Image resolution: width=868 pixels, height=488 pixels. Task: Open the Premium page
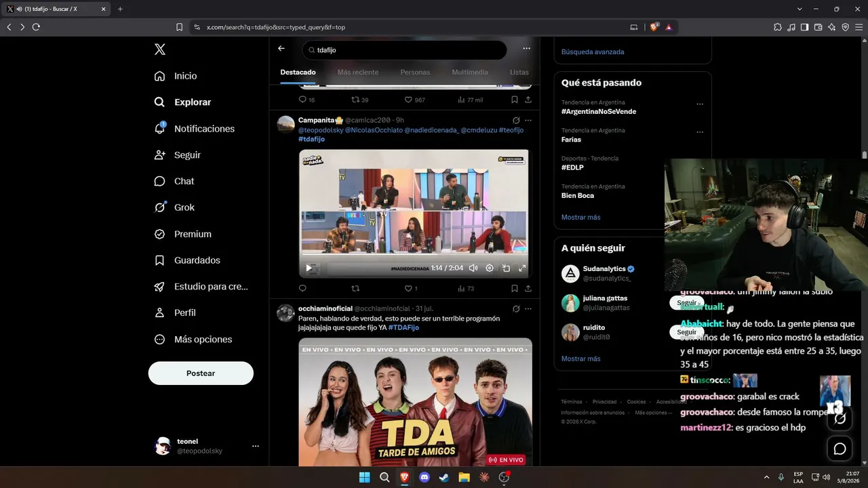click(182, 234)
